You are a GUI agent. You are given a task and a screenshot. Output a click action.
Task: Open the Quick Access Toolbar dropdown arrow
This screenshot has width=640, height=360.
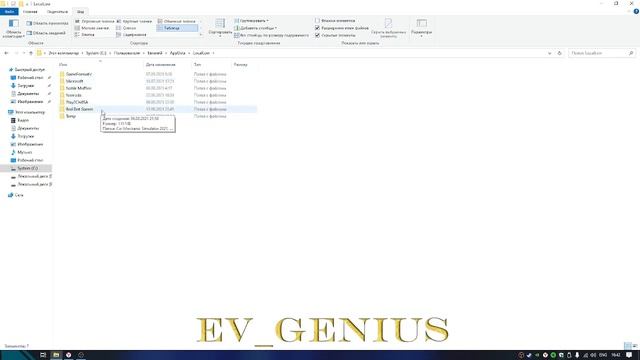click(x=27, y=4)
